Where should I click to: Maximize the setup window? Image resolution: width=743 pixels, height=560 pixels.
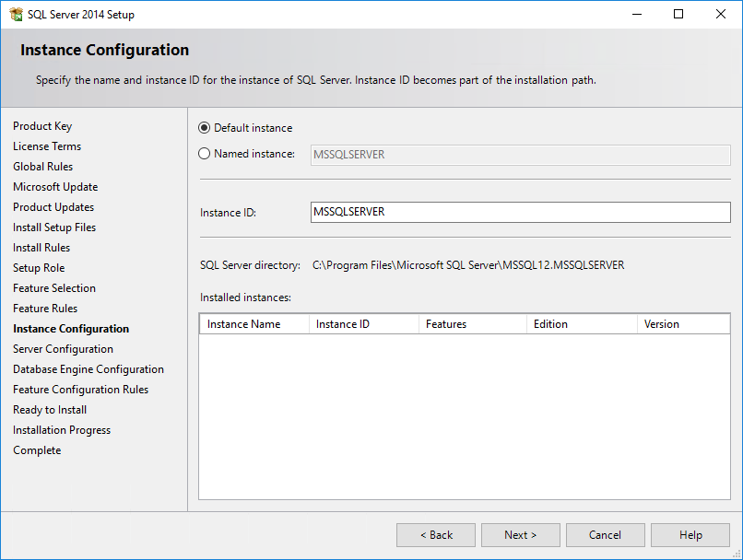pos(678,14)
